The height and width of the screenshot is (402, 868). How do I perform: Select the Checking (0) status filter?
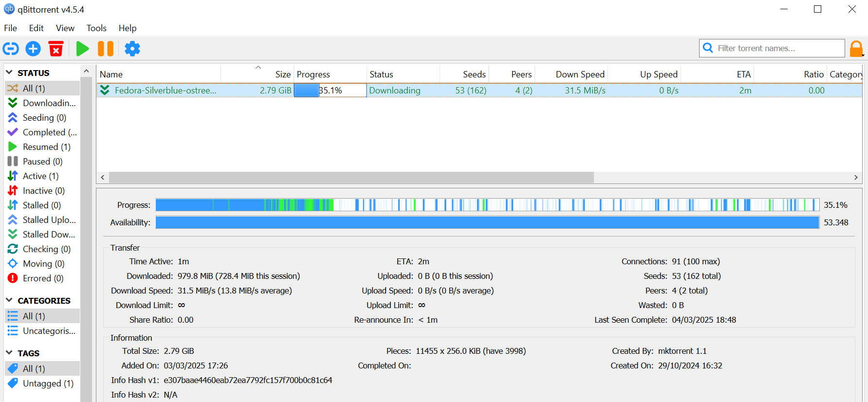(42, 249)
